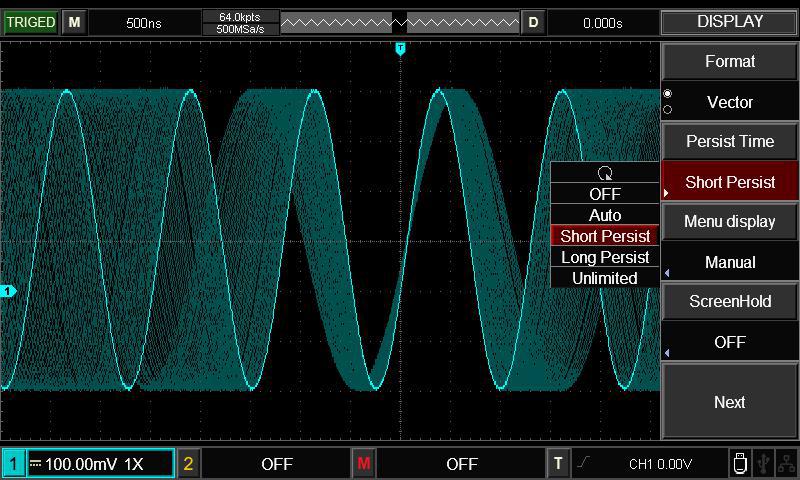Click the TRIGED trigger status indicator

[x=30, y=22]
